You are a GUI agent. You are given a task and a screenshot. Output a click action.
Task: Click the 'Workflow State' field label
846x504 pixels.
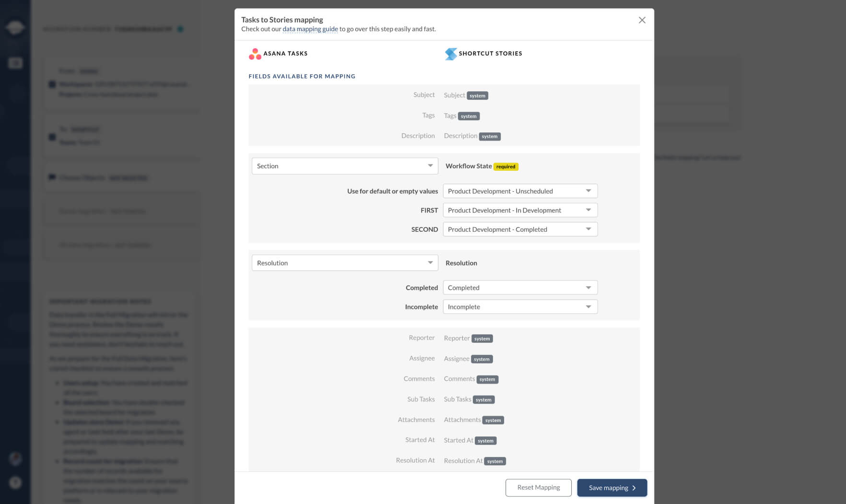(469, 166)
